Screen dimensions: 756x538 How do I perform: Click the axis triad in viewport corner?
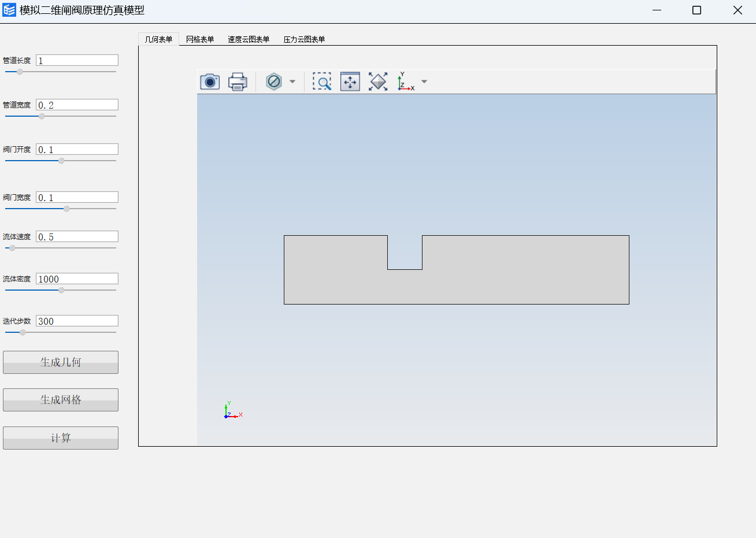(x=233, y=410)
